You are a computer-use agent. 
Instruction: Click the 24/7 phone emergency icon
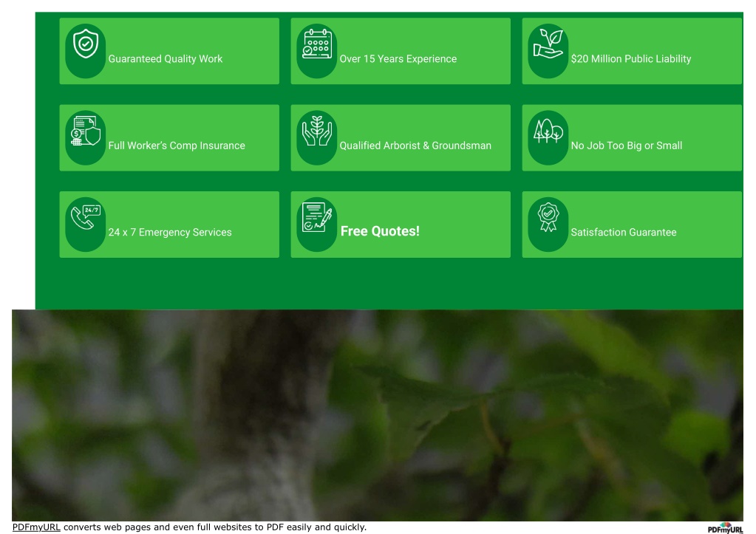point(85,217)
